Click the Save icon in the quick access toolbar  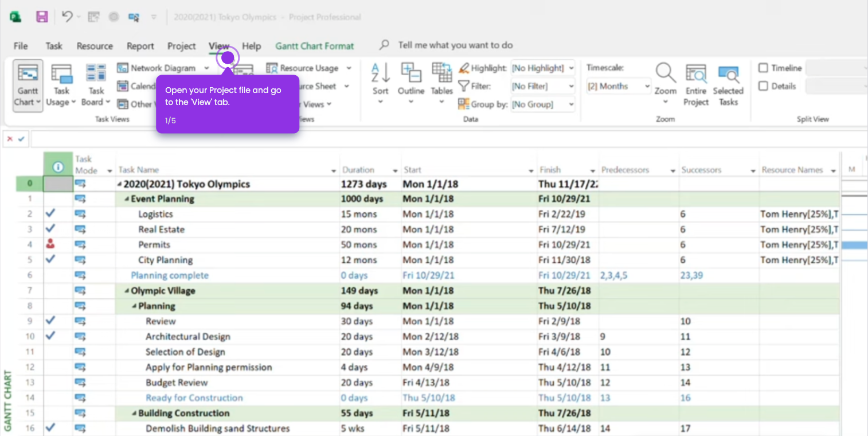tap(42, 17)
